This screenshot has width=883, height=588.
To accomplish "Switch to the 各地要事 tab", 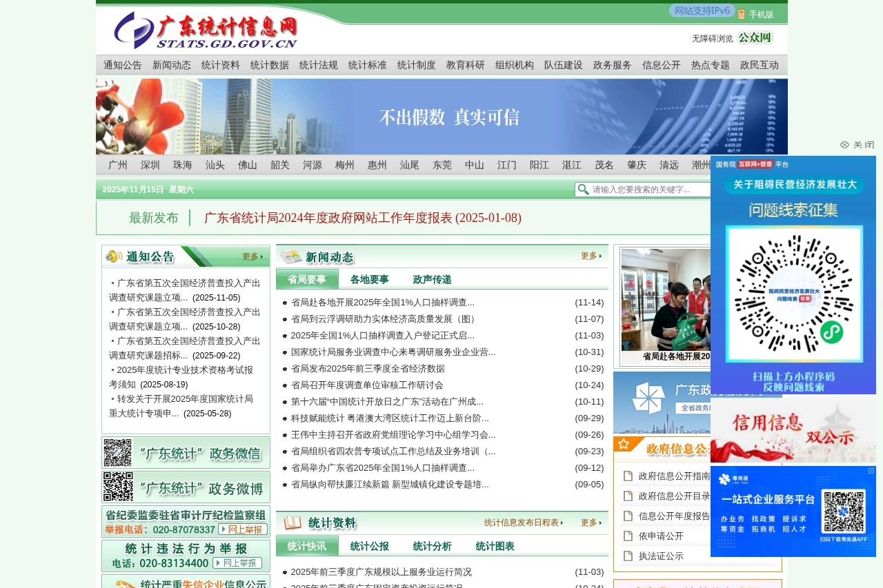I will [368, 280].
